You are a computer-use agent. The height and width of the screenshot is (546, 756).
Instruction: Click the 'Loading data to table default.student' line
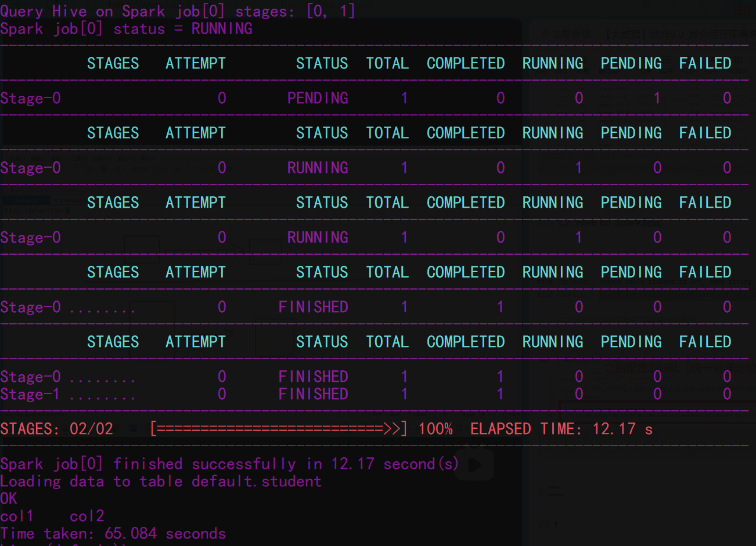click(161, 481)
